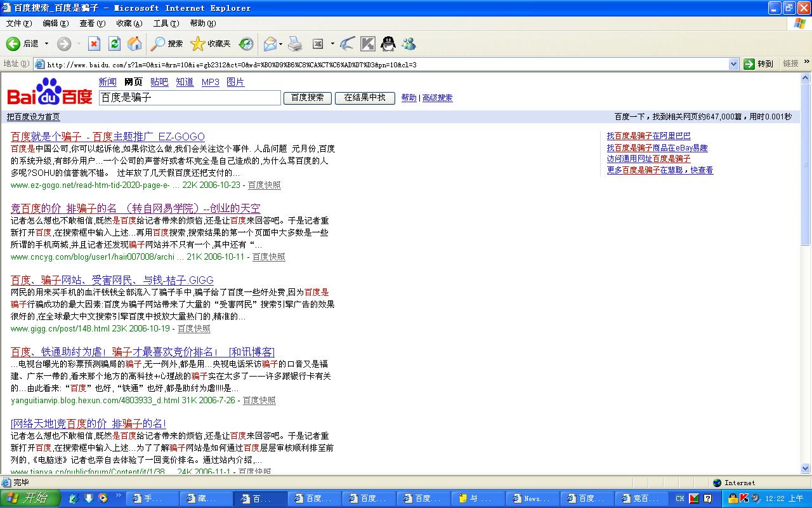Screen dimensions: 812x508
Task: Show the browsing History pane
Action: (x=246, y=44)
